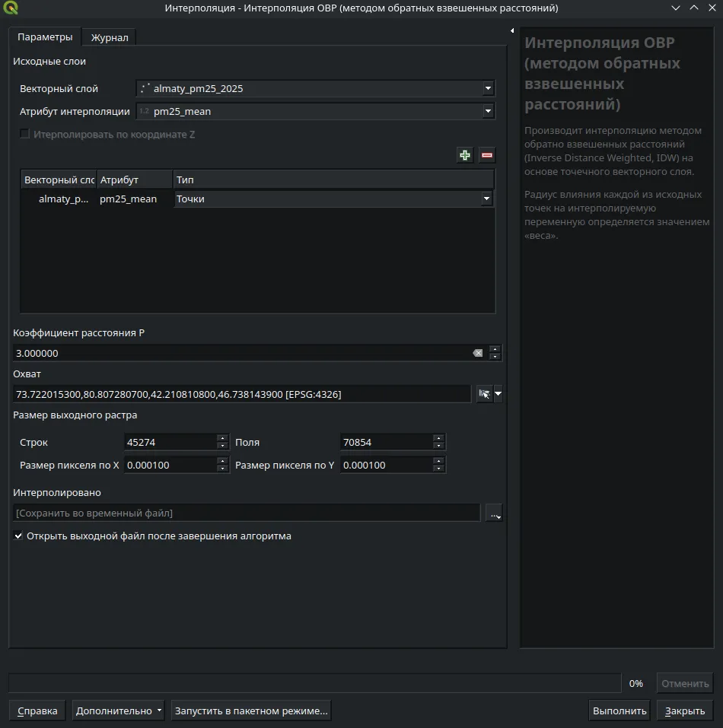
Task: Increase pixel size X value
Action: (222, 461)
